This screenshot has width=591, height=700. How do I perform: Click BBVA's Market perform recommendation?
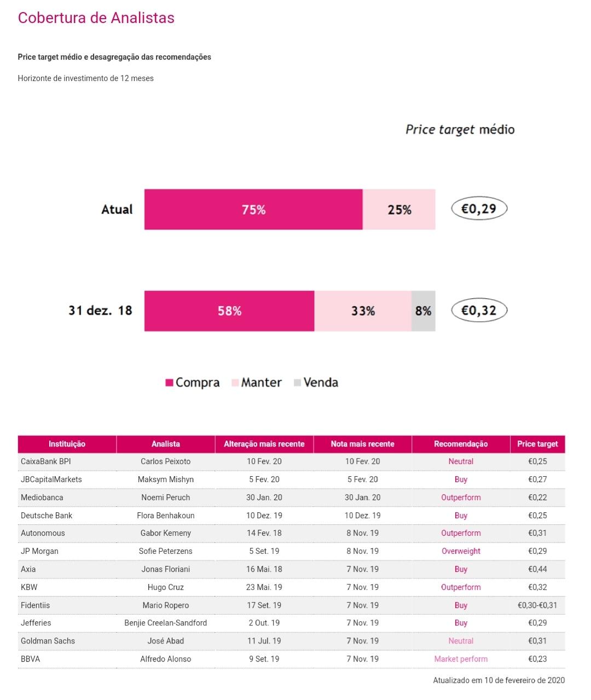click(461, 659)
